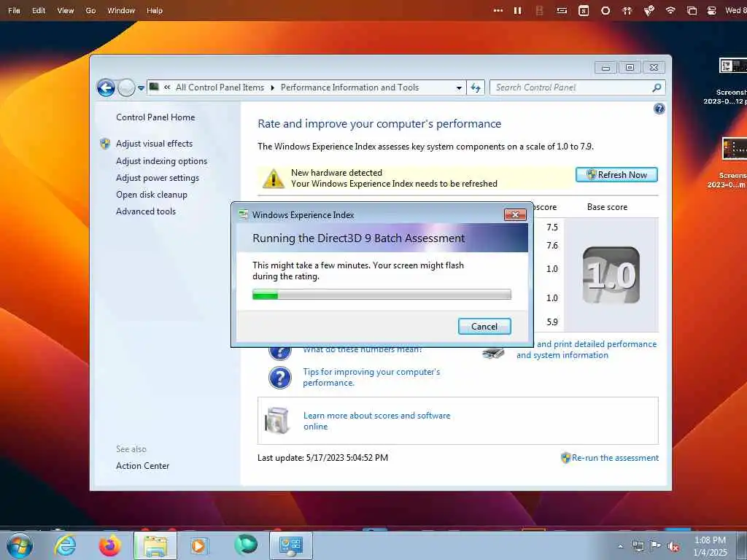Open the Window menu
The height and width of the screenshot is (560, 747).
[121, 10]
